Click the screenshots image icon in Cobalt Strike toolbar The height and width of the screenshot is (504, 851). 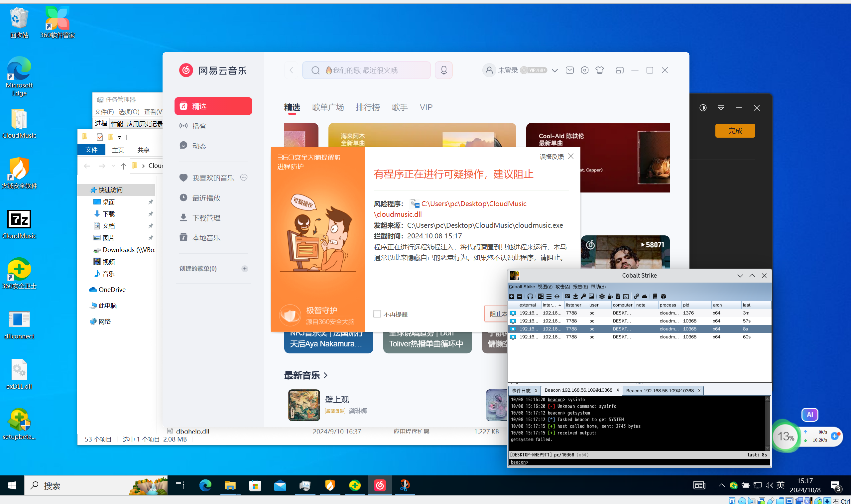pos(591,296)
